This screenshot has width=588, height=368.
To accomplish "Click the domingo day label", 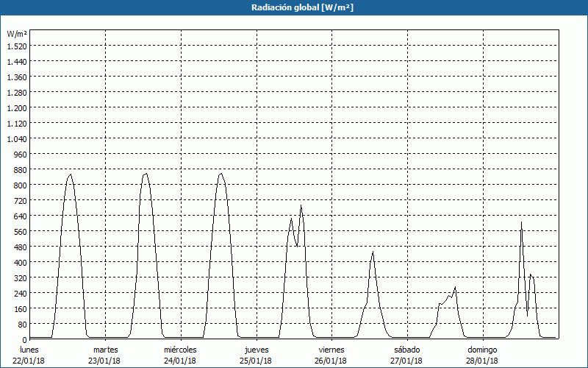I will pos(482,350).
